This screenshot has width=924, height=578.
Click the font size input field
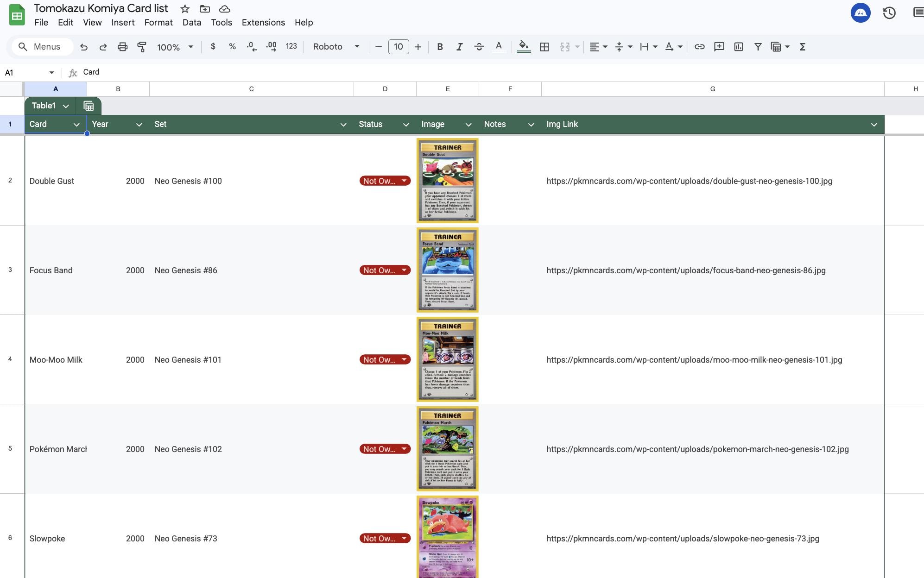click(399, 47)
